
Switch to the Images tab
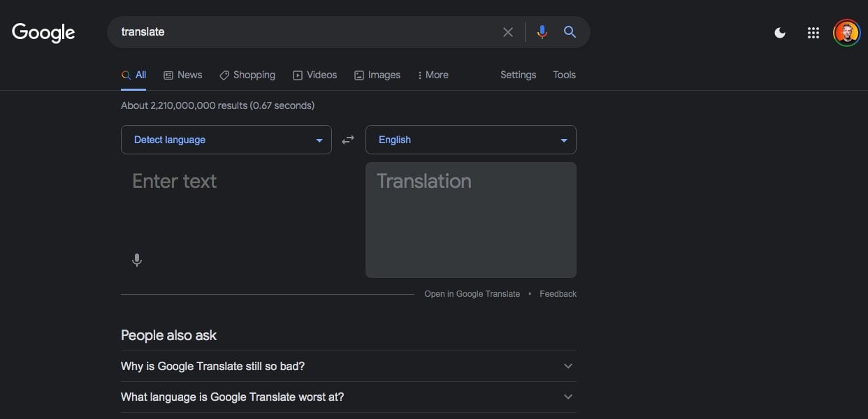click(x=377, y=75)
